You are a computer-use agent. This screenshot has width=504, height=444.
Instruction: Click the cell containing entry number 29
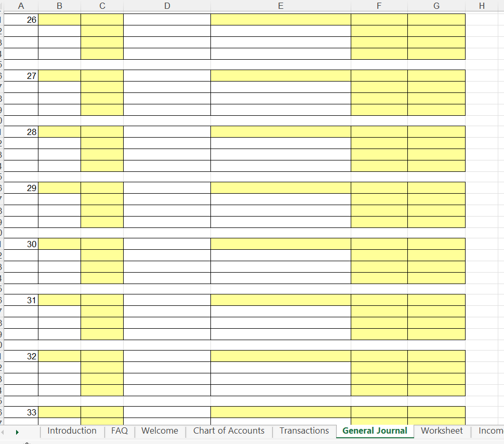pyautogui.click(x=21, y=188)
